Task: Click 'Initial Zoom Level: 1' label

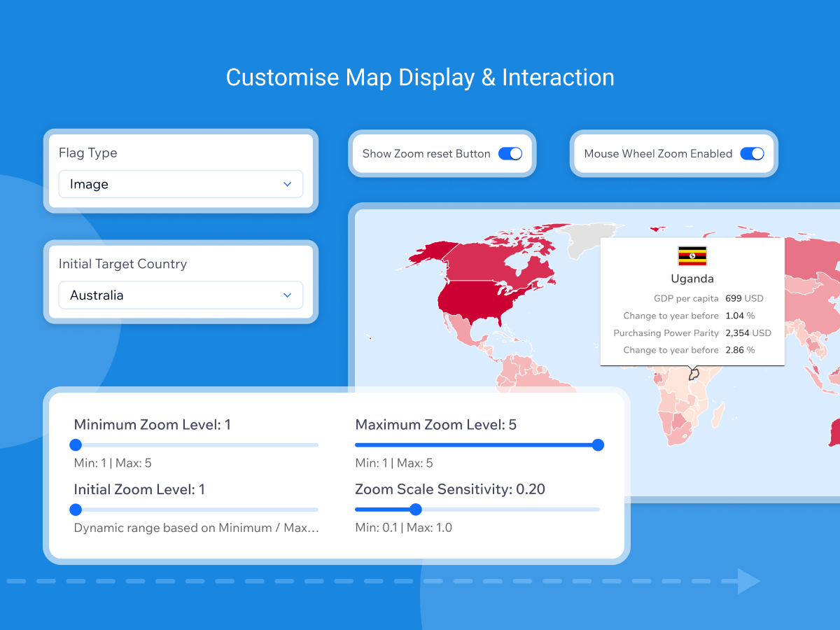Action: tap(139, 489)
